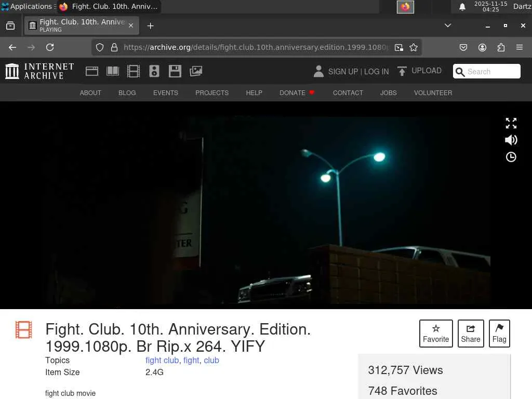532x399 pixels.
Task: Click the 'fight club movie' description text
Action: pyautogui.click(x=71, y=394)
